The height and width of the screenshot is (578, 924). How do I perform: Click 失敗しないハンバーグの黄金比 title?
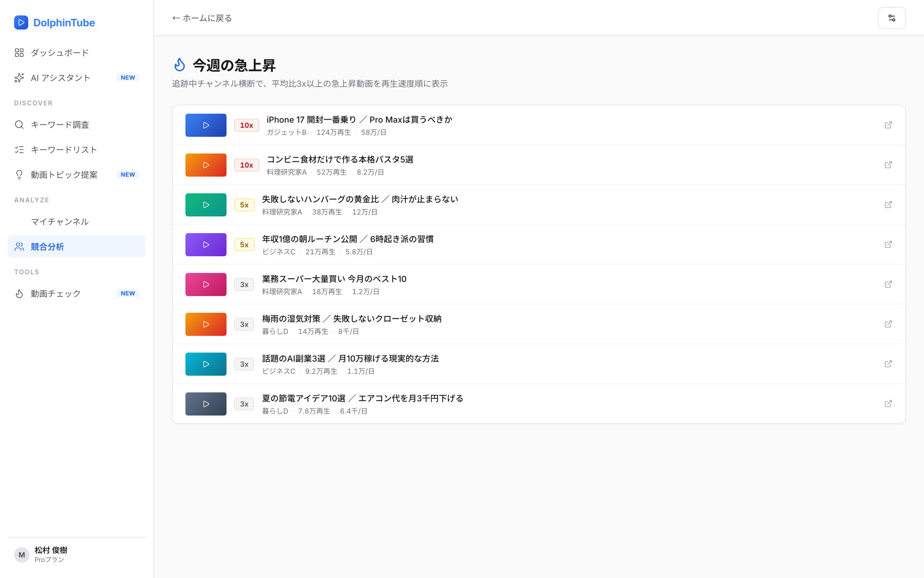coord(360,199)
